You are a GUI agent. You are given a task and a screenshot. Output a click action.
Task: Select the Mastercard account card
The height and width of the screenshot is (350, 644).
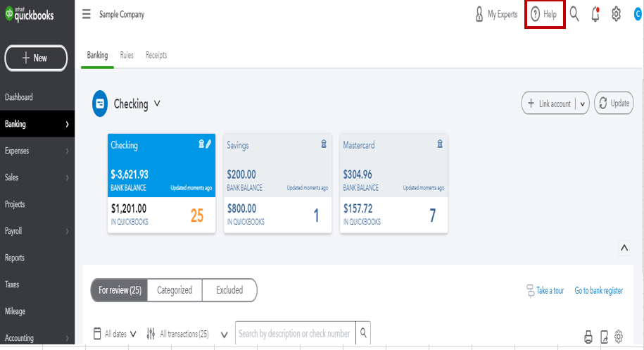click(x=394, y=183)
